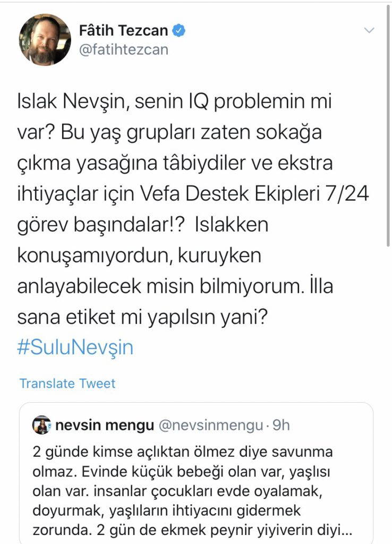Open the #SuluNevşin hashtag
This screenshot has width=392, height=544.
point(75,347)
